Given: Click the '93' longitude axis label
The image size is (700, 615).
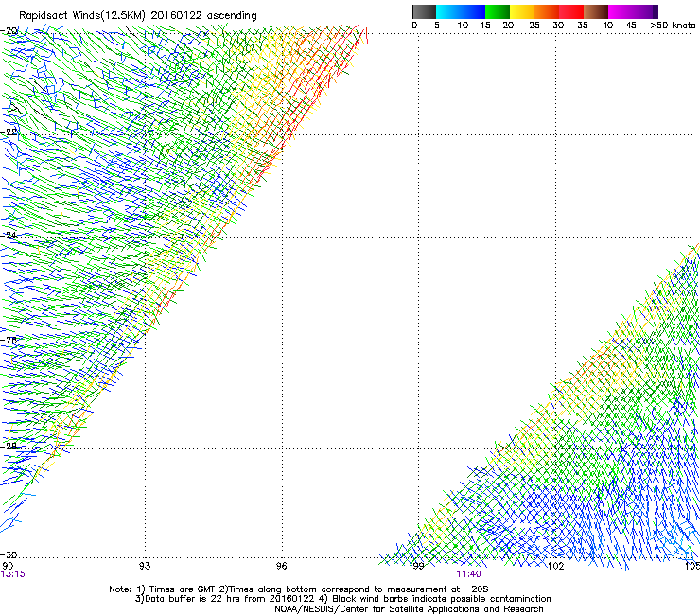Looking at the screenshot, I should pos(145,566).
